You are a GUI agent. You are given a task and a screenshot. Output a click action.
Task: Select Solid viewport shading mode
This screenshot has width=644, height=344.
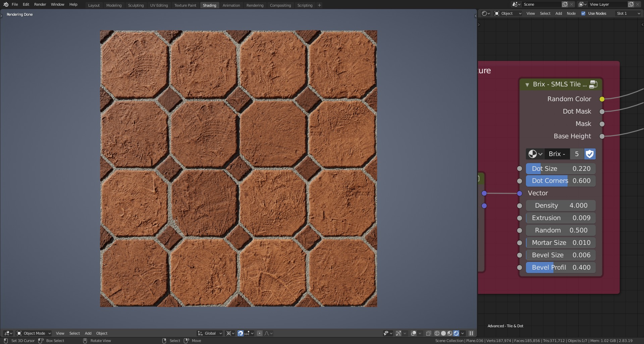[x=443, y=333]
